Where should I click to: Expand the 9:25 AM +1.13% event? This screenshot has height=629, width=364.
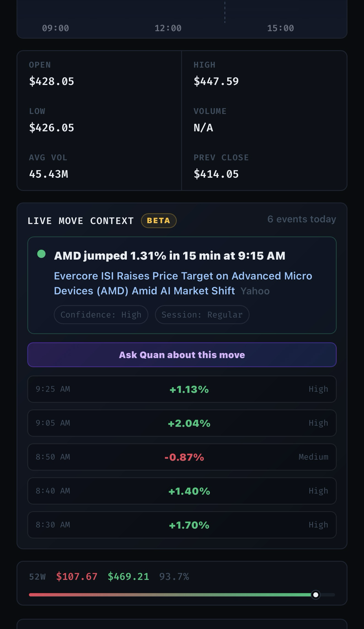click(x=182, y=389)
